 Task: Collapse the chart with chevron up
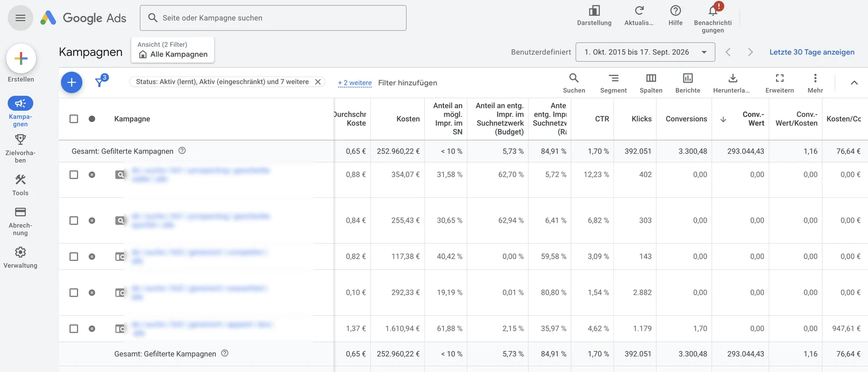(x=854, y=83)
